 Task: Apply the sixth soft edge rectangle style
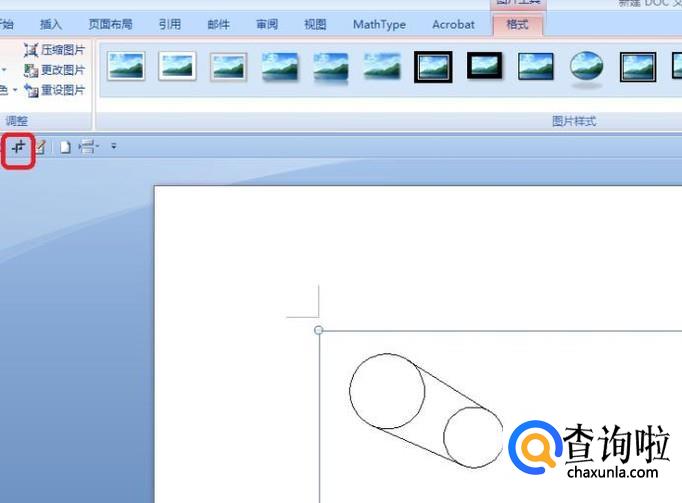pos(382,67)
